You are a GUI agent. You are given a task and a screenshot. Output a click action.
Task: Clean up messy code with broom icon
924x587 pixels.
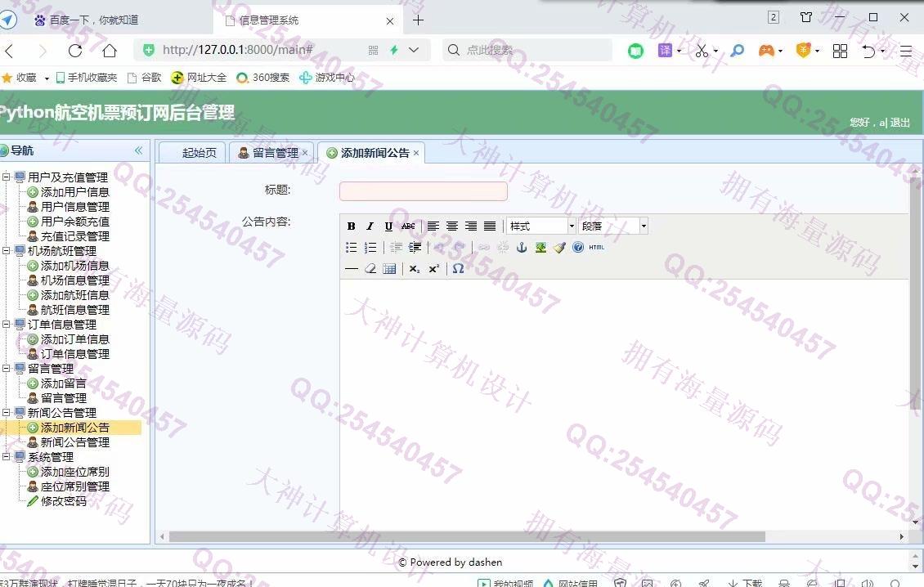coord(559,248)
